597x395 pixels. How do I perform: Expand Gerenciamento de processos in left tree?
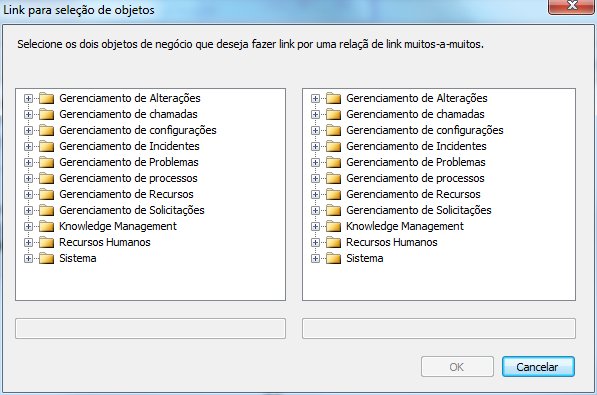pyautogui.click(x=28, y=178)
